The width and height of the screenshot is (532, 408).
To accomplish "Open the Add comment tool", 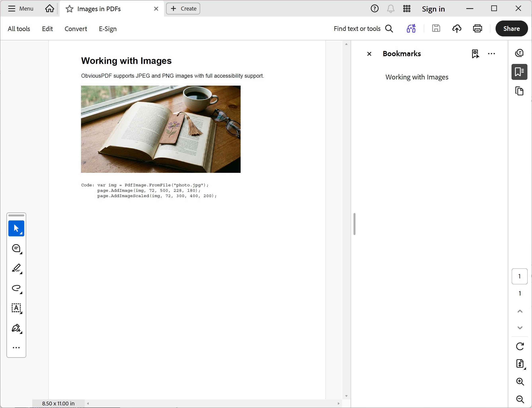I will tap(16, 249).
